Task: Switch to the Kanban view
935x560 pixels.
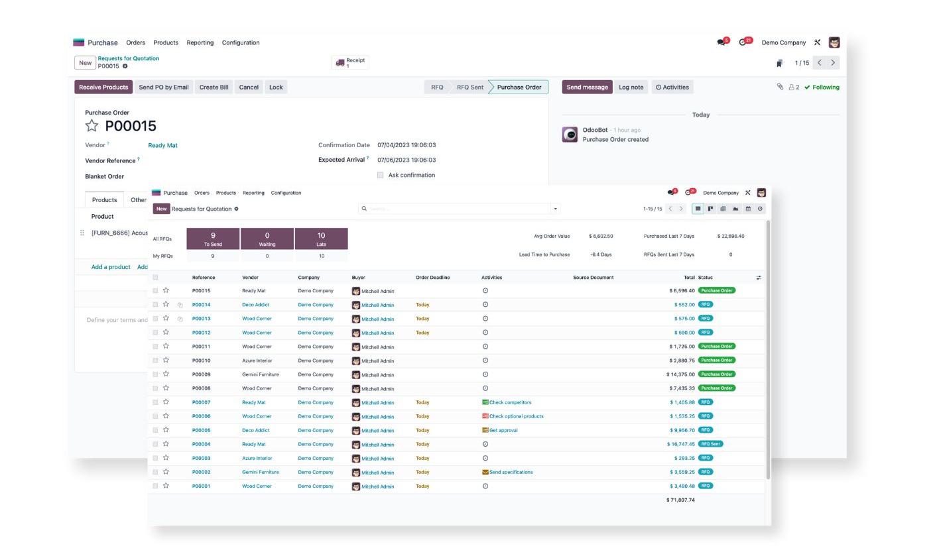Action: [x=710, y=208]
